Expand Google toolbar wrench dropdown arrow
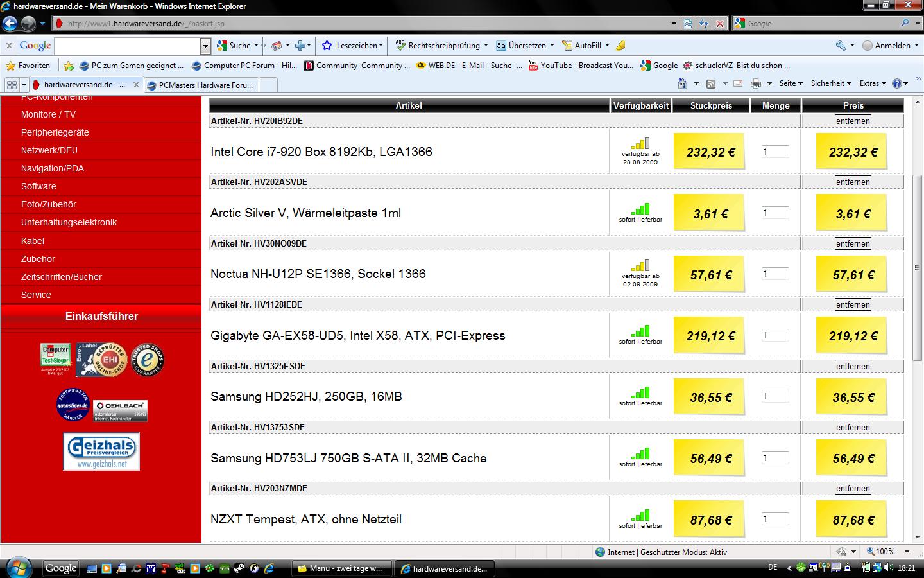 pyautogui.click(x=852, y=46)
